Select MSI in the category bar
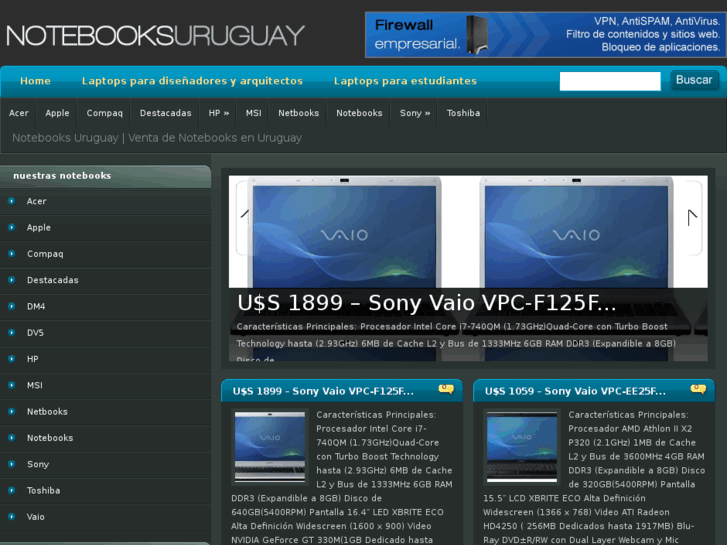 coord(253,113)
